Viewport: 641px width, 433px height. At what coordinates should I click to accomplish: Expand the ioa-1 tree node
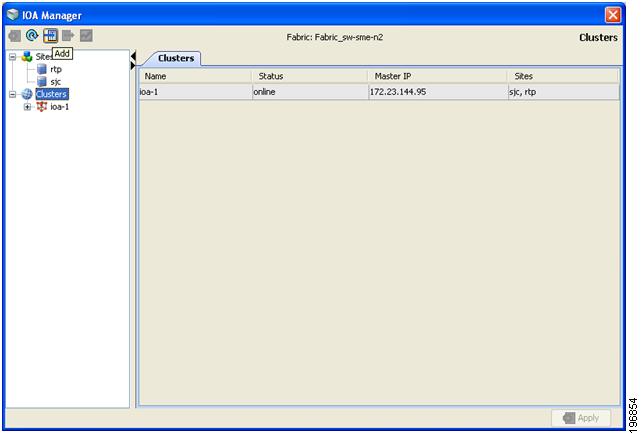pos(27,107)
